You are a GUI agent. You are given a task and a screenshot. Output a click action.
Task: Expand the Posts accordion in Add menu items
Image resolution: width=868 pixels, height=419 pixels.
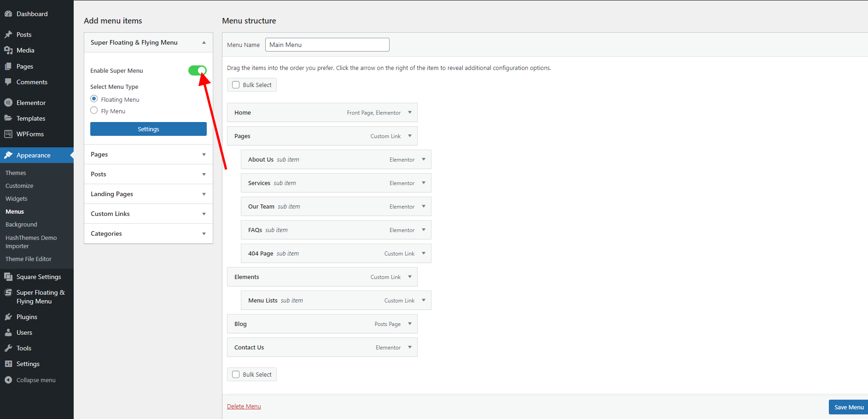point(204,175)
